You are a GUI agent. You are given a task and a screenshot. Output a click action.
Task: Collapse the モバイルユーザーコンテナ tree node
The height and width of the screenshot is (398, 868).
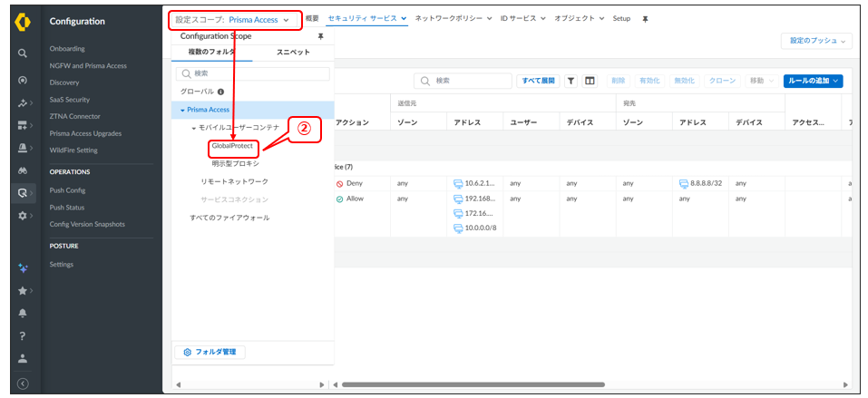(x=194, y=129)
